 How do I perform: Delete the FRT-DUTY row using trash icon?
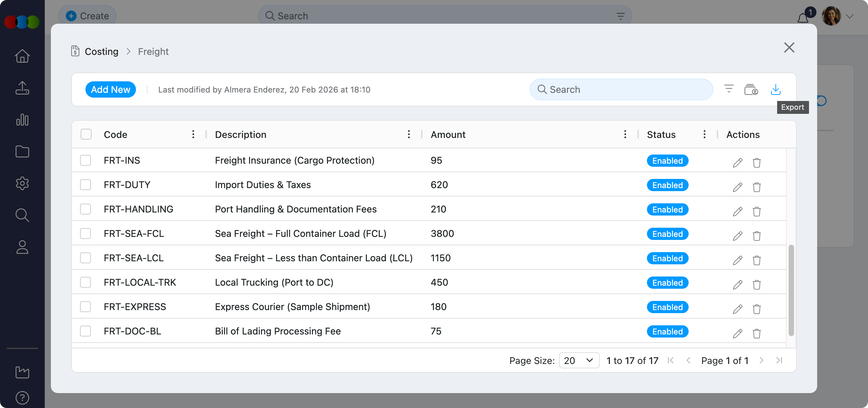756,187
